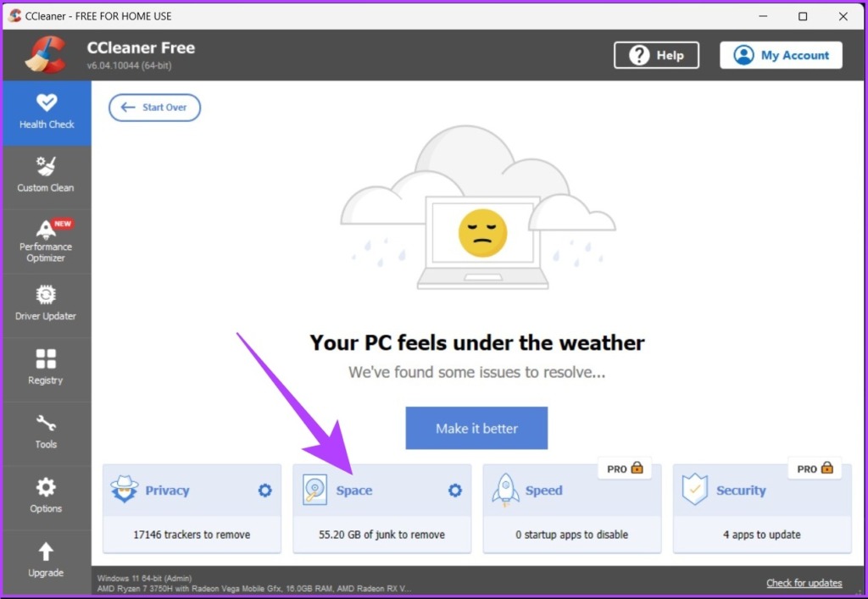Image resolution: width=868 pixels, height=599 pixels.
Task: Click the Space hard disk icon
Action: point(314,490)
